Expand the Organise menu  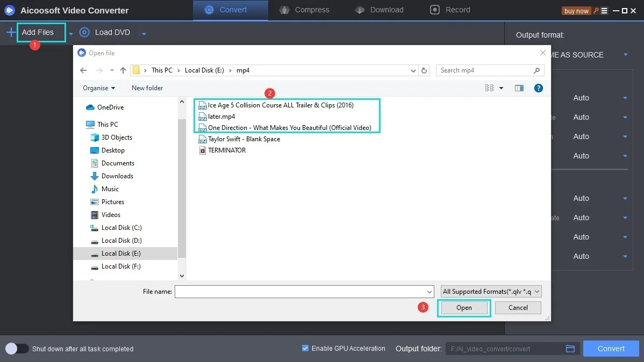click(99, 88)
